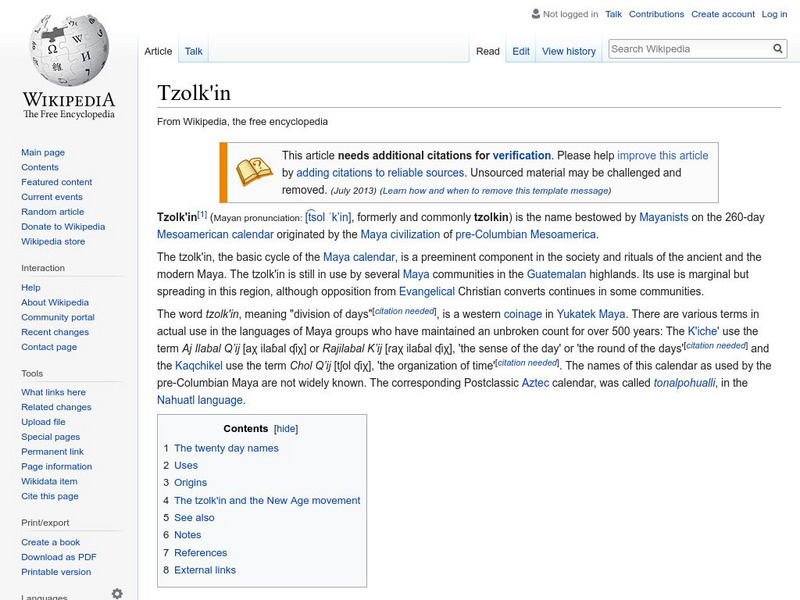Jump to Uses section
The height and width of the screenshot is (600, 800).
click(186, 465)
